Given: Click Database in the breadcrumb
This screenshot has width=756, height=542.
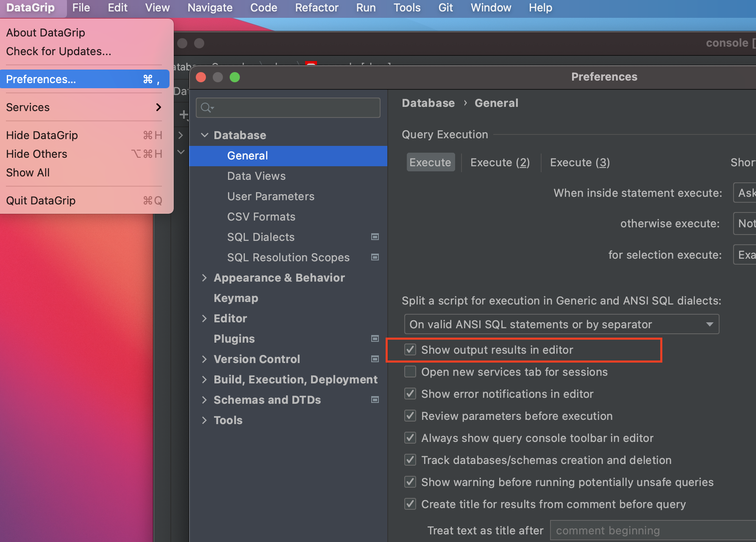Looking at the screenshot, I should point(428,103).
